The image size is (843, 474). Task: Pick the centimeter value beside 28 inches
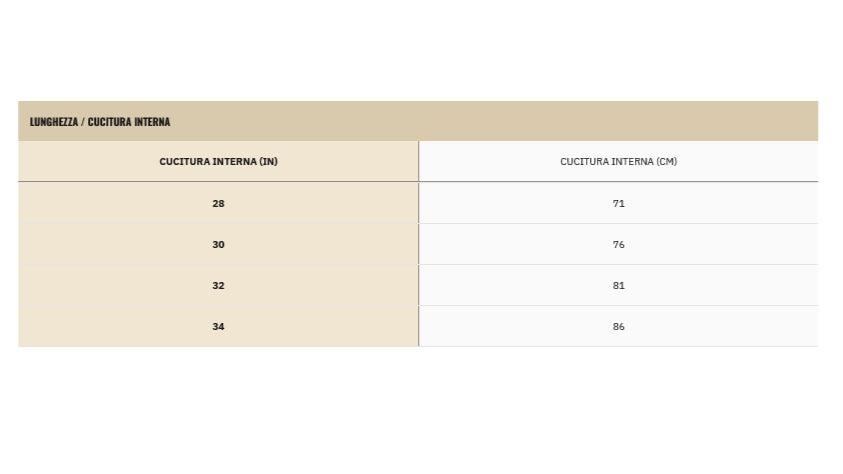618,203
